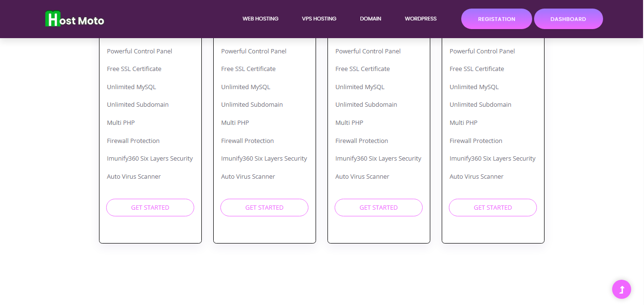Click Get Started in the first plan card
The width and height of the screenshot is (644, 305).
pyautogui.click(x=150, y=208)
